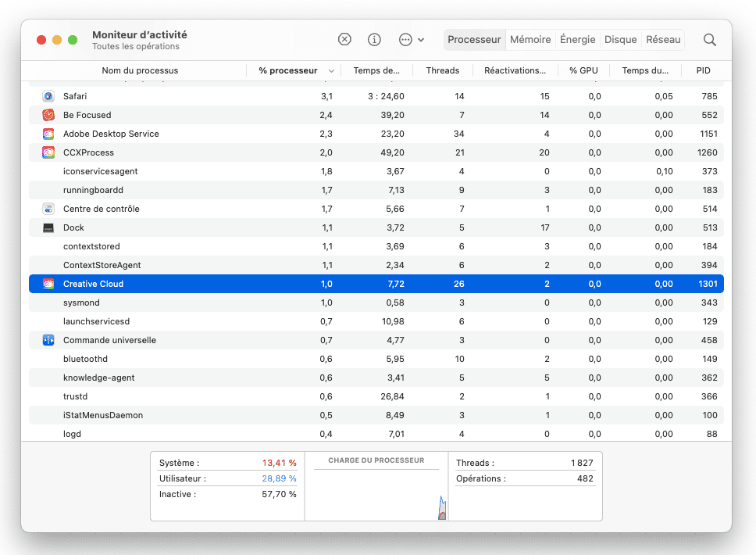This screenshot has height=555, width=756.
Task: Show the Réseau tab
Action: [663, 39]
